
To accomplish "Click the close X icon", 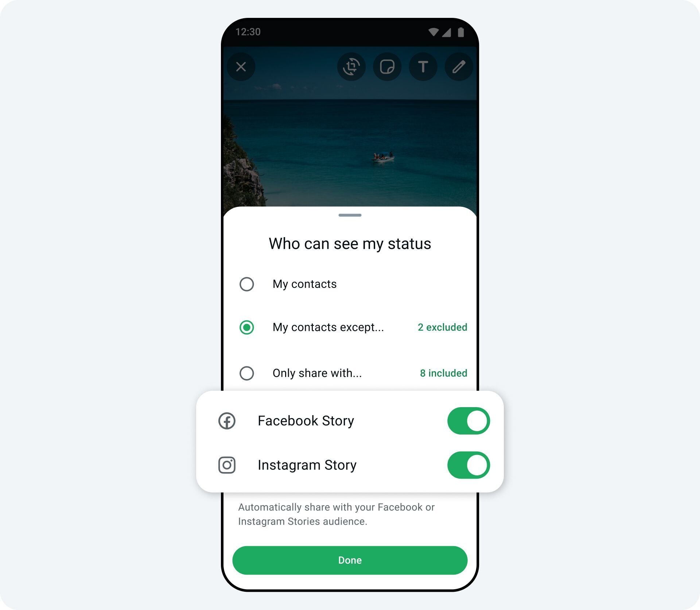I will coord(242,66).
